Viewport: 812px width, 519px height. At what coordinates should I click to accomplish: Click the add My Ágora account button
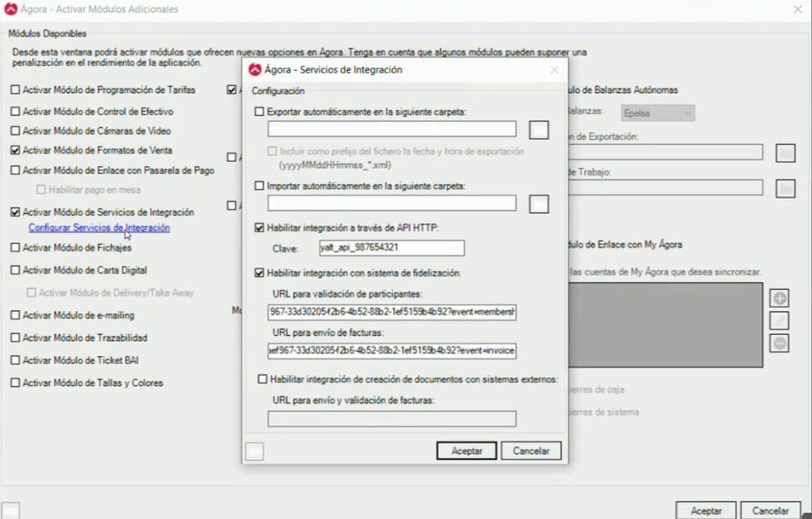[779, 298]
